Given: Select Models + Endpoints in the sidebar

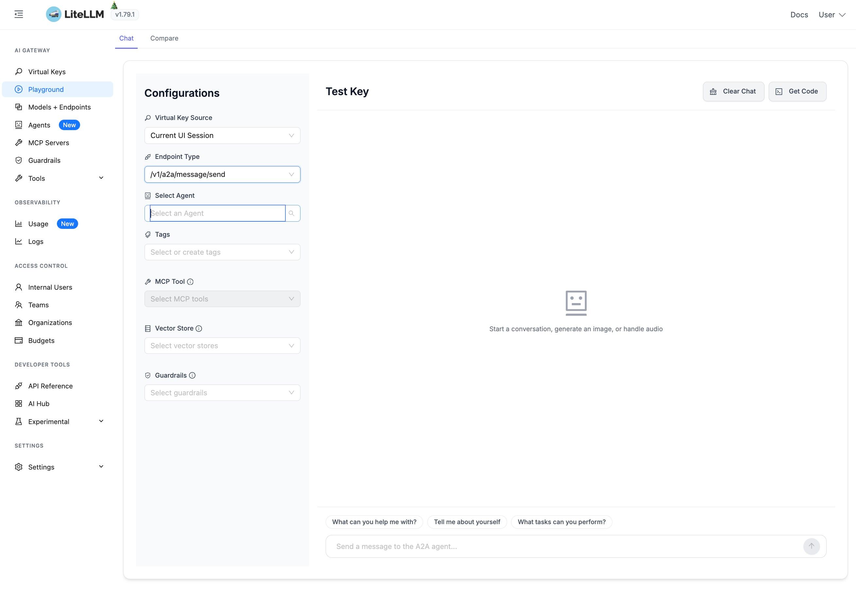Looking at the screenshot, I should coord(59,107).
